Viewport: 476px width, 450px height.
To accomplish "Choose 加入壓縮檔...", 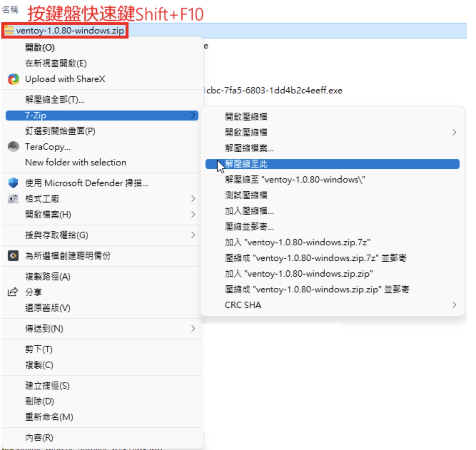I will pos(333,211).
